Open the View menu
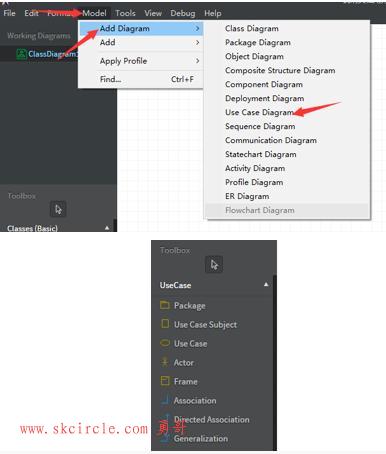The width and height of the screenshot is (386, 454). click(x=153, y=13)
